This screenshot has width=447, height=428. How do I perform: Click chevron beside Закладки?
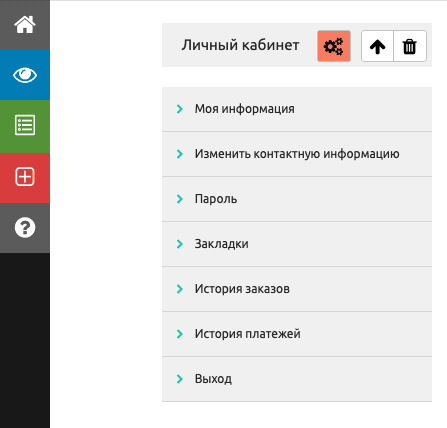(x=180, y=244)
